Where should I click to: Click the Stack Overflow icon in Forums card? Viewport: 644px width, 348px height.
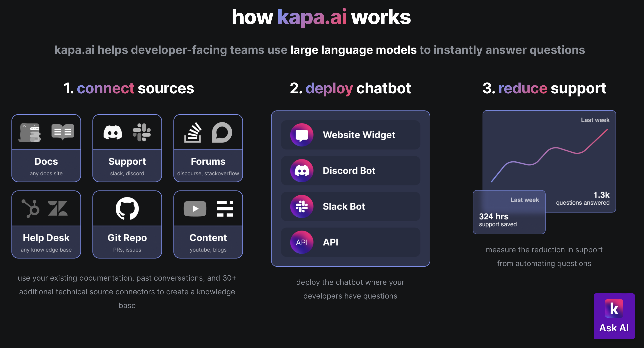click(193, 132)
